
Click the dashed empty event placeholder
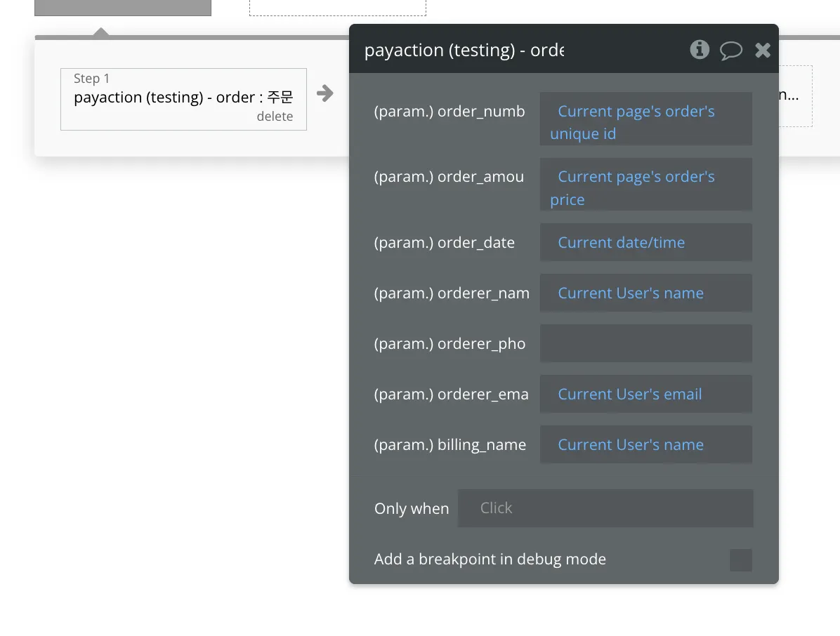[x=337, y=7]
